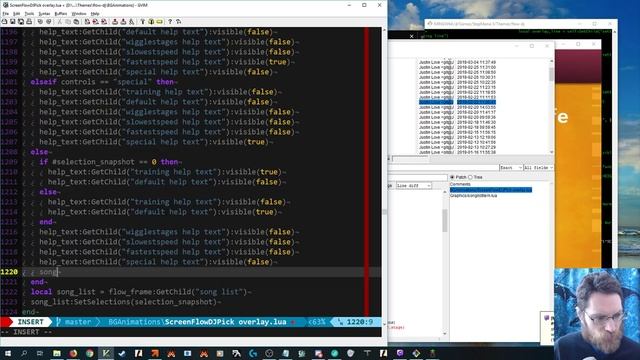Click the Make hammer toolbar icon
The image size is (640, 360).
142,22
